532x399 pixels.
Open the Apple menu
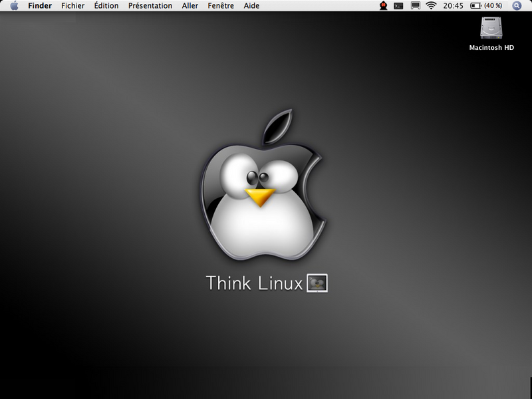click(x=14, y=6)
